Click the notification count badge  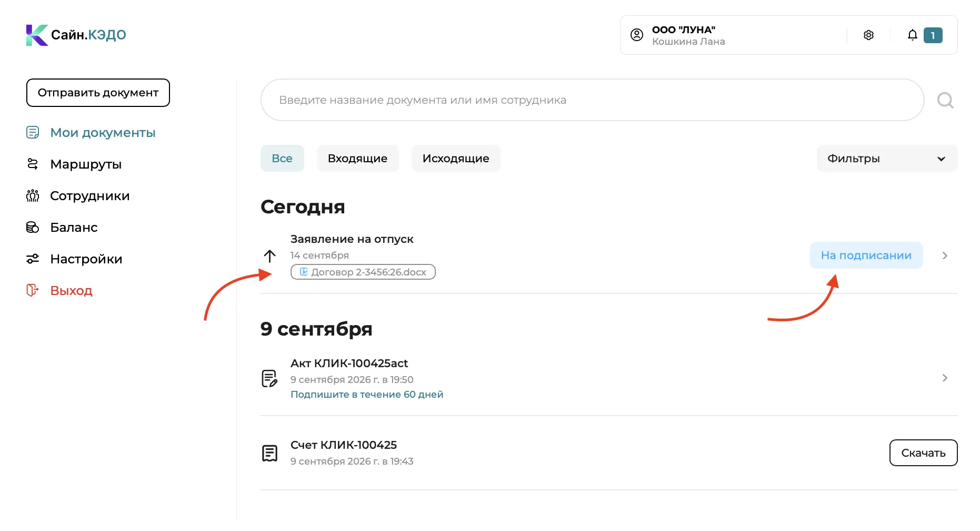933,35
